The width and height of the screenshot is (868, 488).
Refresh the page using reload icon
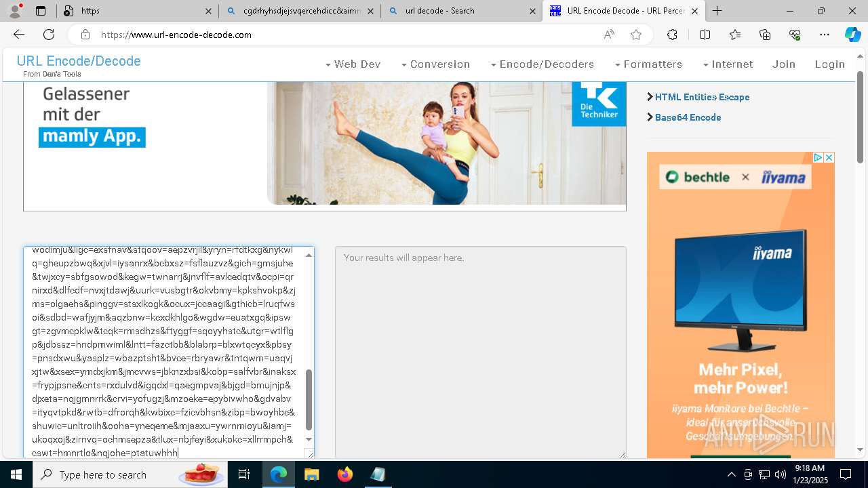coord(49,35)
